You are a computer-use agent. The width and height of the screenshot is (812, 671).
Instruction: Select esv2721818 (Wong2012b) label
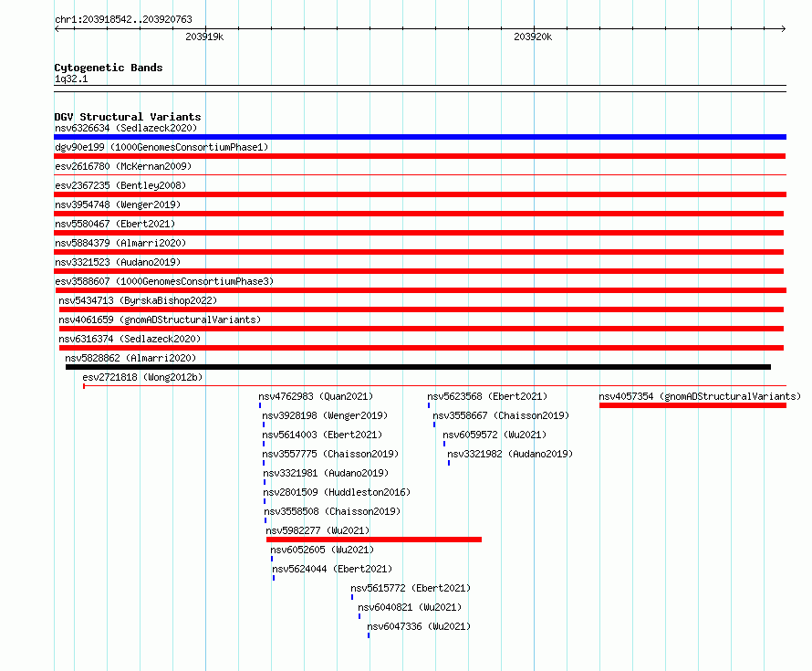pos(142,377)
